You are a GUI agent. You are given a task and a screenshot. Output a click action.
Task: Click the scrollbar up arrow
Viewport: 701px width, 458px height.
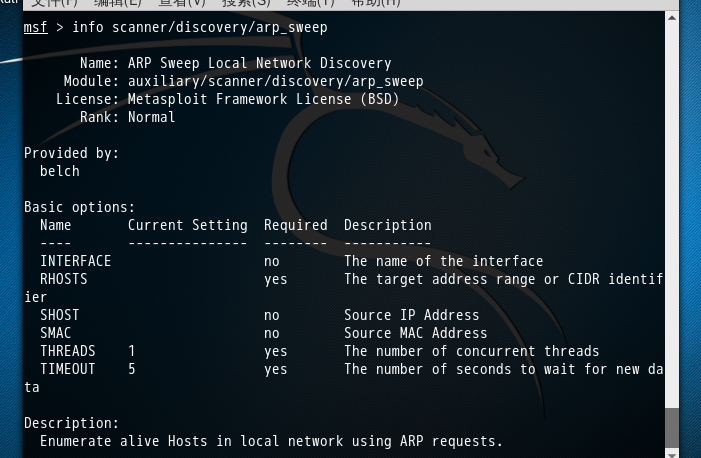671,18
